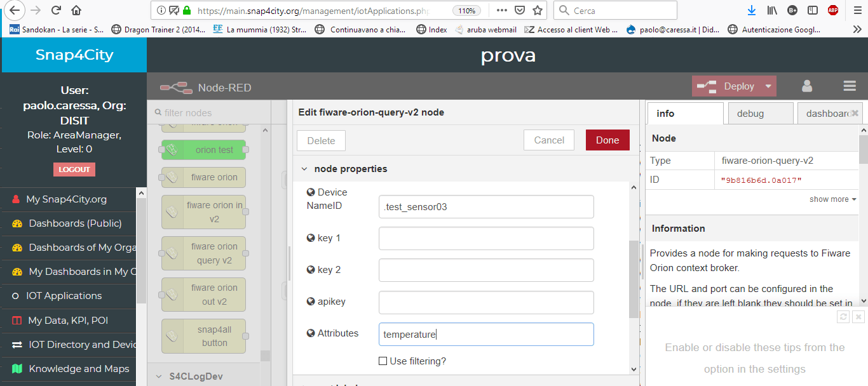The height and width of the screenshot is (386, 868).
Task: Toggle the sidebar view icon
Action: pyautogui.click(x=813, y=10)
